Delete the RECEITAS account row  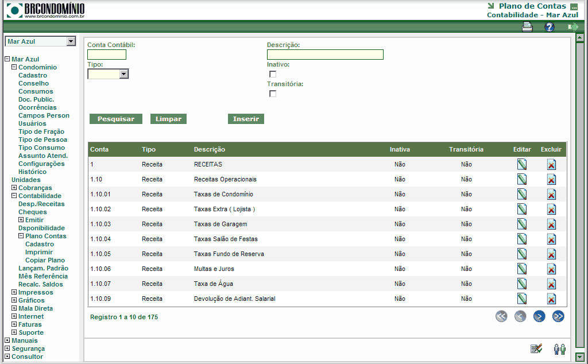click(551, 165)
